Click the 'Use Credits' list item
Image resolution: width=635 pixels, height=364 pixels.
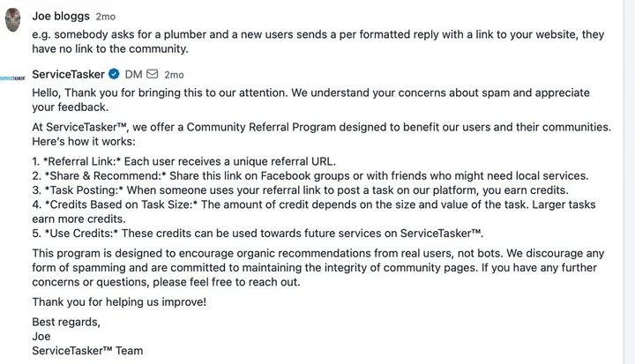pyautogui.click(x=258, y=233)
